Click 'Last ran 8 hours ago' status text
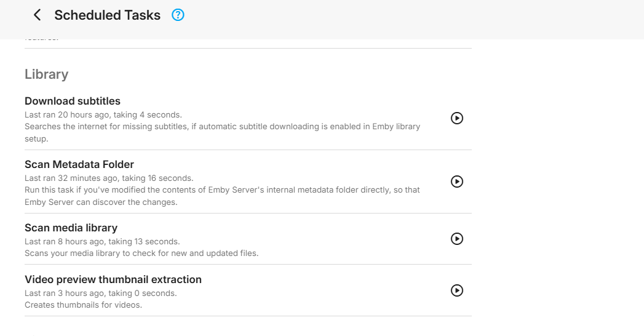 click(102, 241)
